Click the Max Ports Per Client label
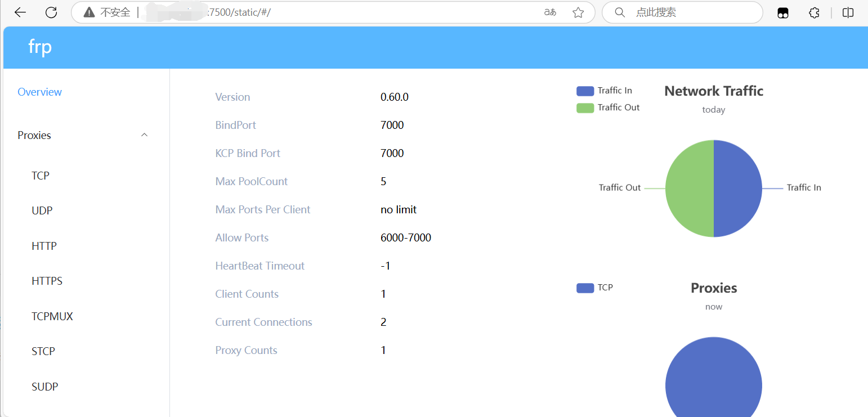868x417 pixels. 263,209
